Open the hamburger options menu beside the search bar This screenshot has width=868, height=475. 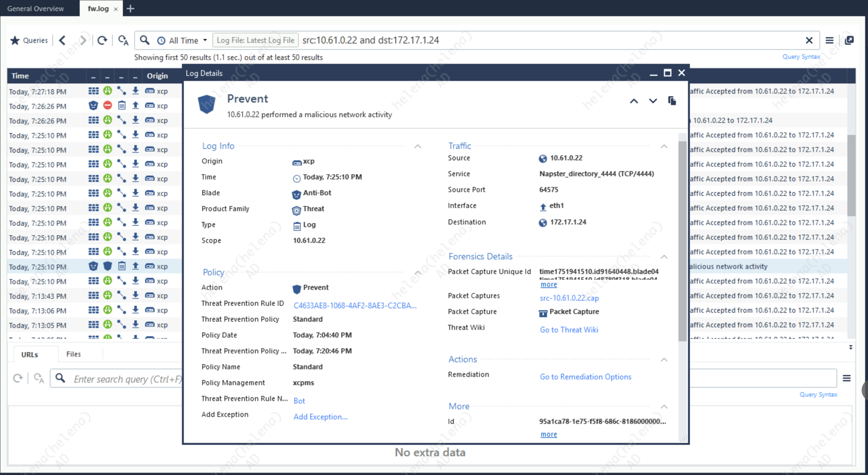tap(829, 40)
